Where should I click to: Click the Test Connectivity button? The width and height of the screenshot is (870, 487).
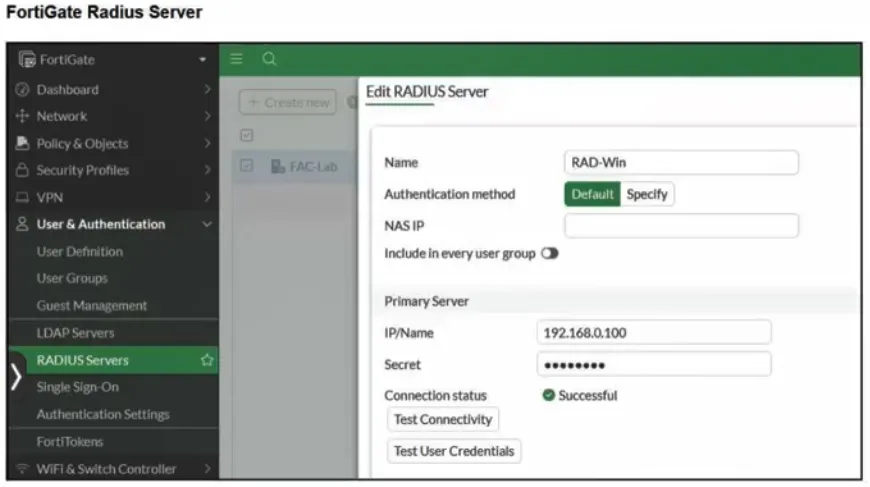[443, 419]
